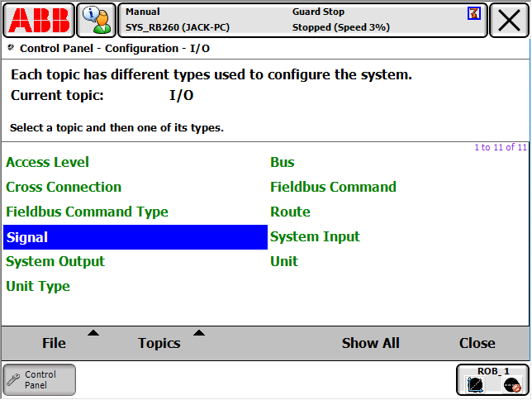Image resolution: width=532 pixels, height=400 pixels.
Task: Open the ROB_1 quickset menu
Action: point(492,379)
